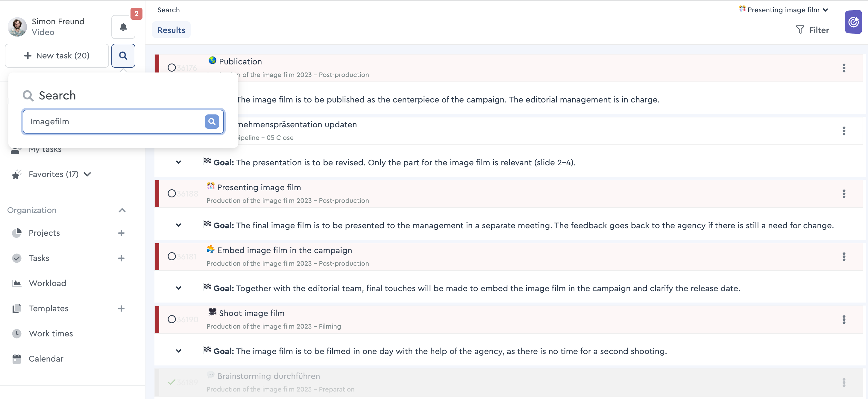Expand the goal under Embed image film
Image resolution: width=868 pixels, height=399 pixels.
tap(179, 288)
